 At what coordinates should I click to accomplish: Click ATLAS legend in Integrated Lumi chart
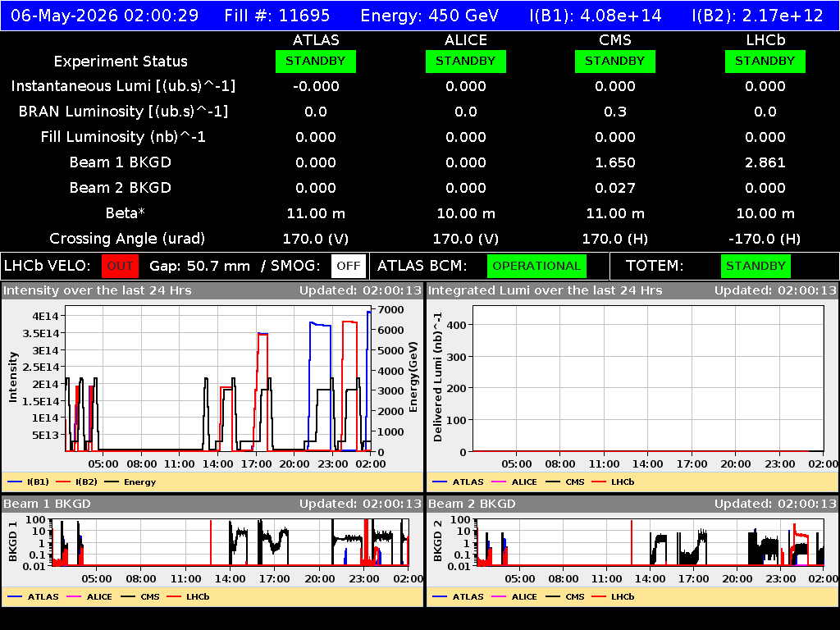[x=458, y=482]
